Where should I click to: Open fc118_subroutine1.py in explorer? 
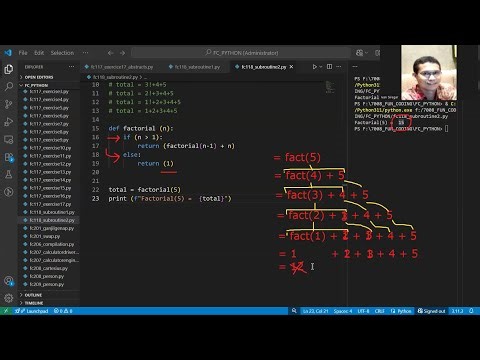[x=52, y=212]
